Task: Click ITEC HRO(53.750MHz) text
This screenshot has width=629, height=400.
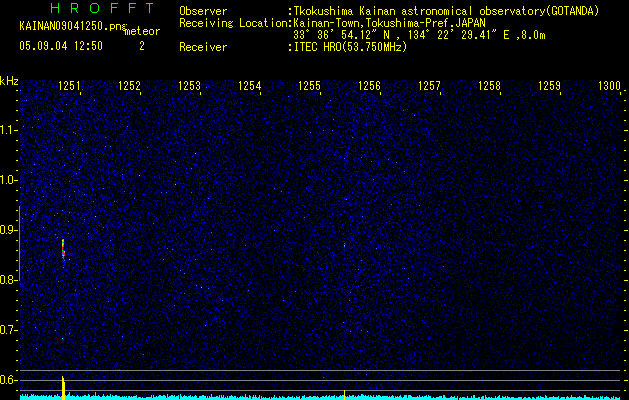Action: 351,47
